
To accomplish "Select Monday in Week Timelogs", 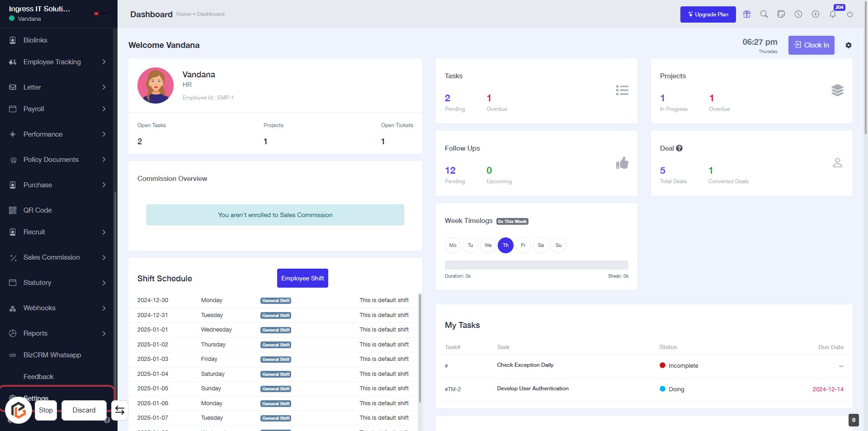I will pos(453,245).
